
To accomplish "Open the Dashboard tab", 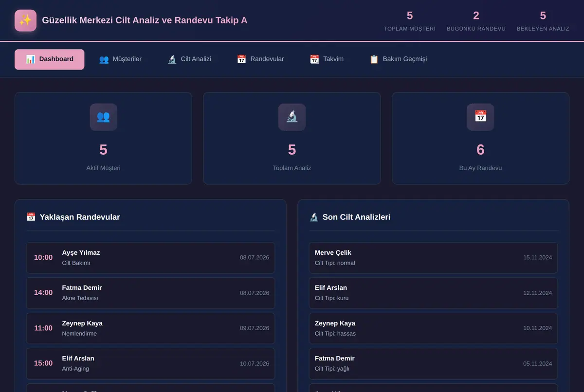I will click(x=49, y=59).
